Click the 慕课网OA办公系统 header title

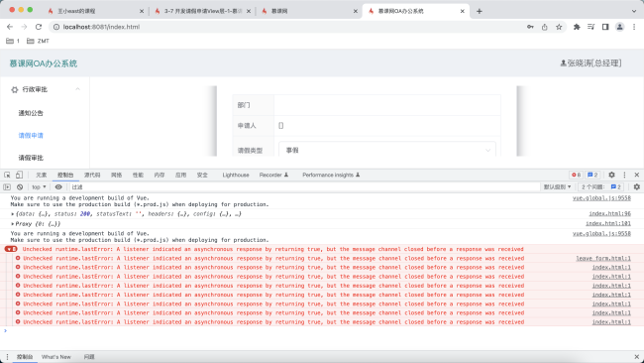(x=44, y=63)
